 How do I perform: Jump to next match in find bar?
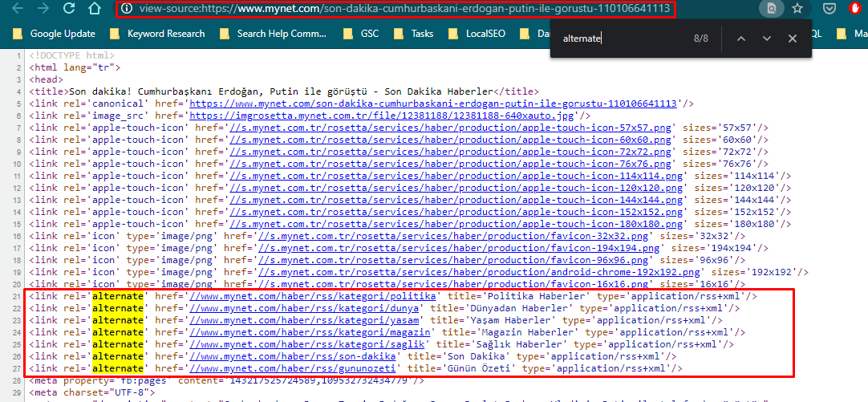(x=767, y=39)
